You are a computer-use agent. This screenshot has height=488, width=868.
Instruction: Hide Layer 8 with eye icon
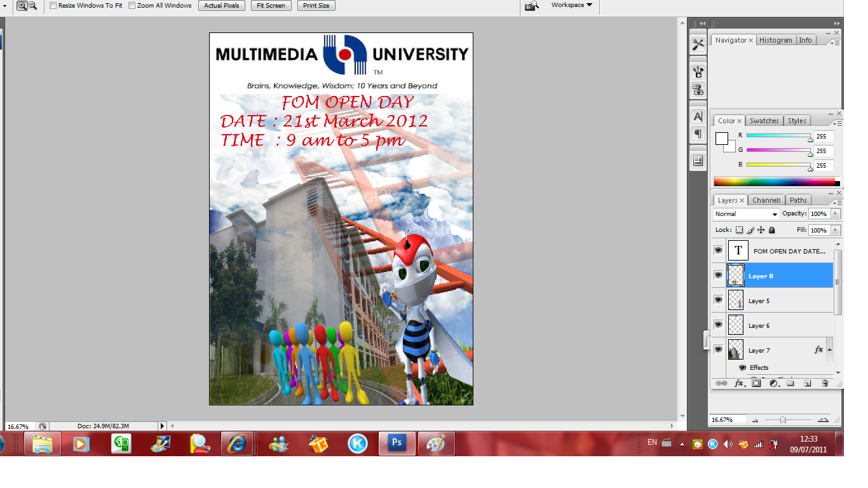tap(718, 275)
